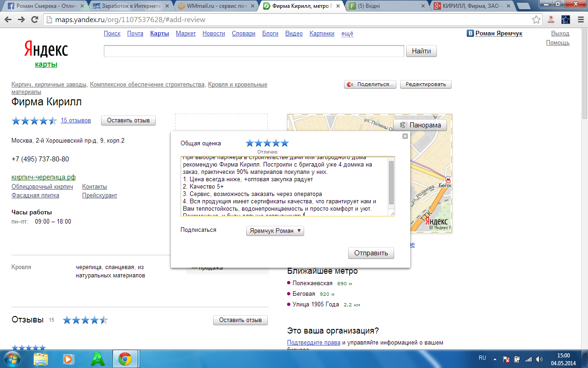Click the Поделиться share button
The image size is (588, 368).
[x=370, y=85]
